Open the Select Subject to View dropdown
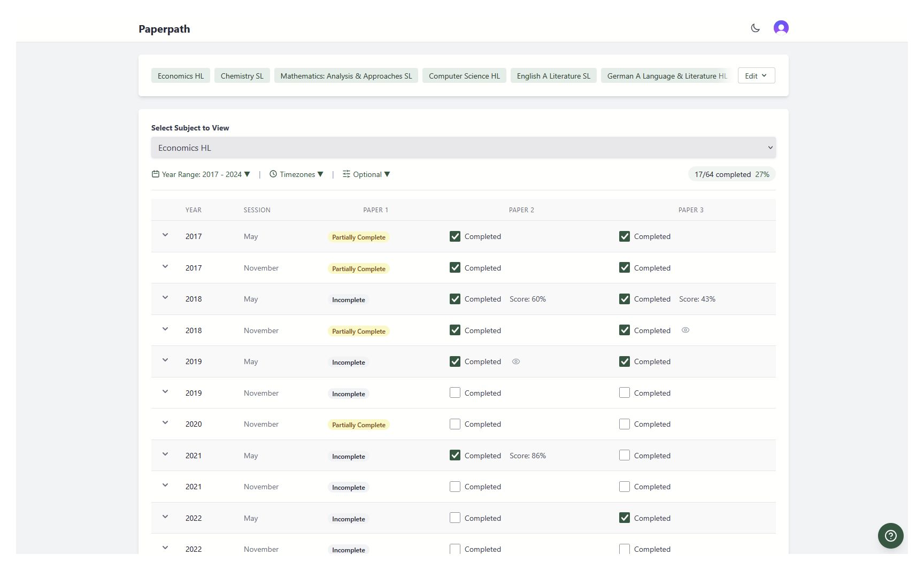924x570 pixels. [463, 148]
